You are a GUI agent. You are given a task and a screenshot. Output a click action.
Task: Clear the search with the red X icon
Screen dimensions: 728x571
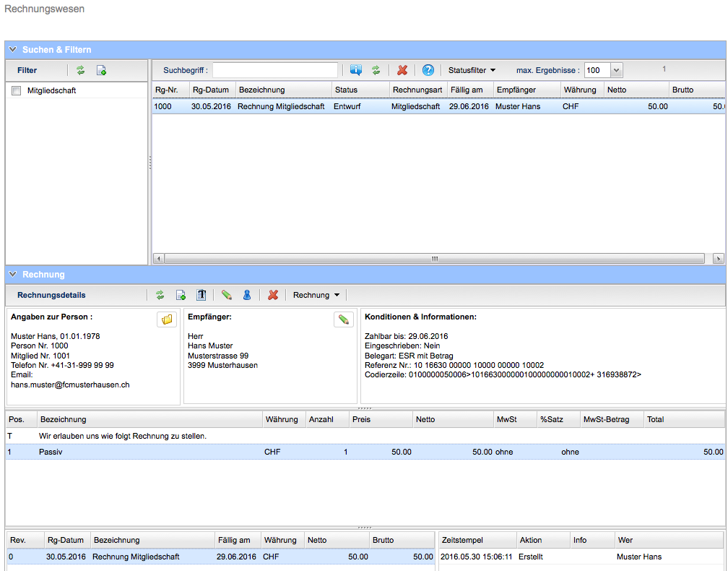point(402,70)
